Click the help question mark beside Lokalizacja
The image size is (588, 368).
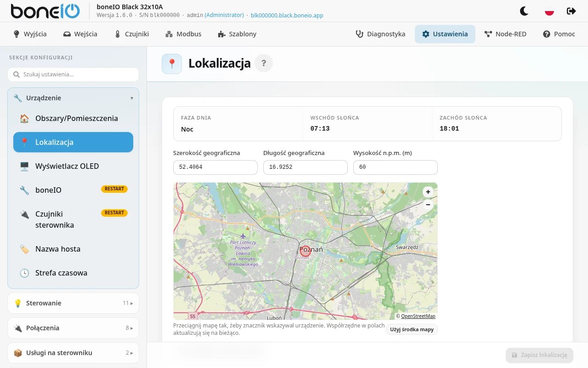pyautogui.click(x=264, y=63)
